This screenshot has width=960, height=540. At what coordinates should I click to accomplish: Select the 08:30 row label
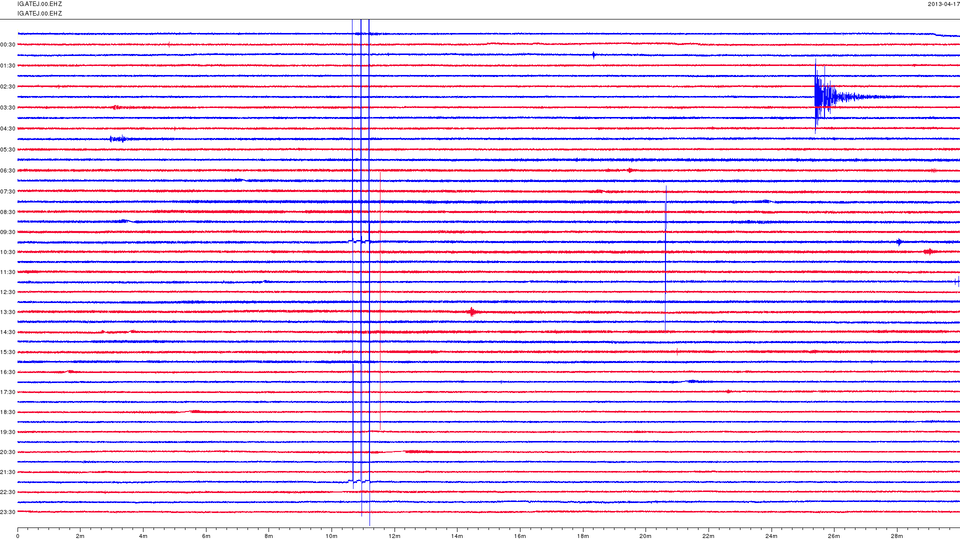(8, 212)
